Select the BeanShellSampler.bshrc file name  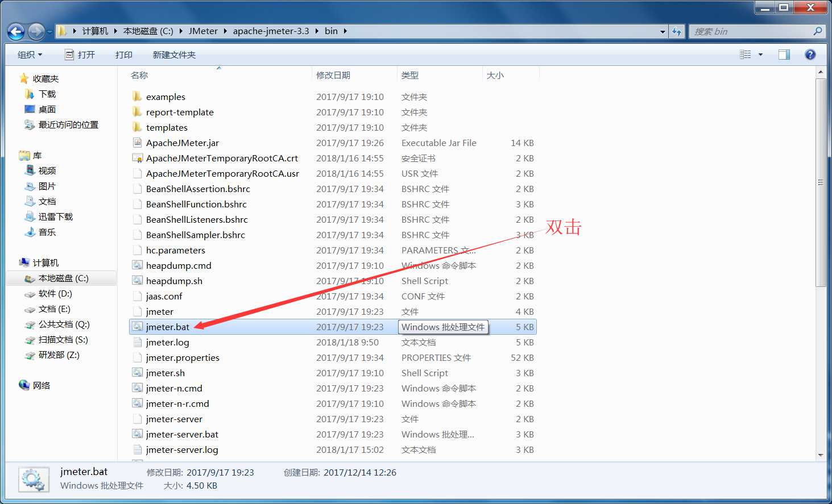(196, 235)
